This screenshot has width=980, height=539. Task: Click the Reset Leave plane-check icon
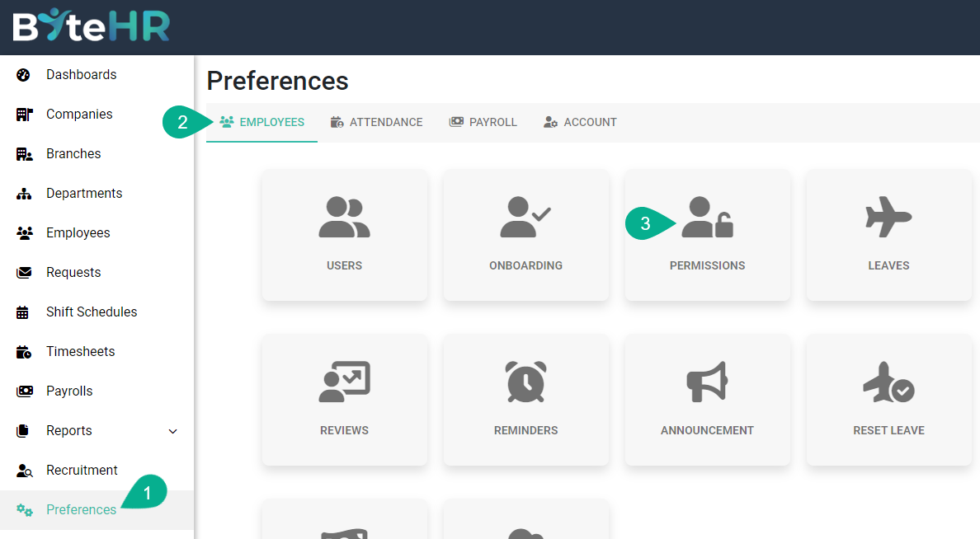pyautogui.click(x=888, y=382)
